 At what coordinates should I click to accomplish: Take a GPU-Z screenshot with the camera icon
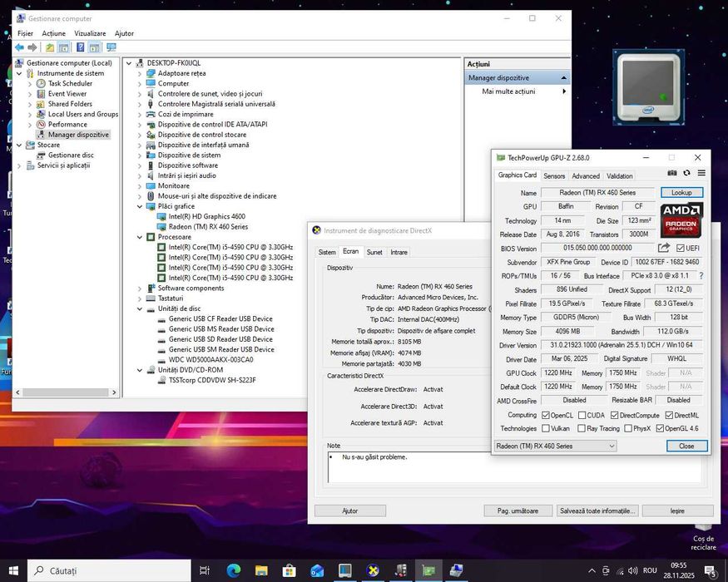(x=671, y=173)
